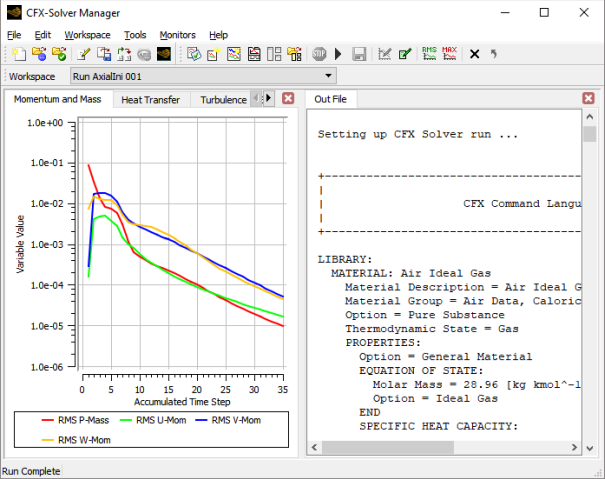Click the tab scroll right arrow
The width and height of the screenshot is (605, 479).
point(269,98)
